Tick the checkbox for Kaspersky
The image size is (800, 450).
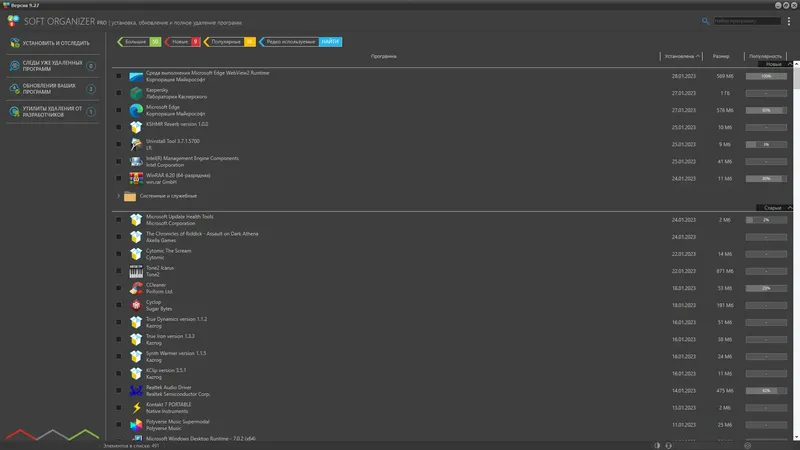pos(118,93)
